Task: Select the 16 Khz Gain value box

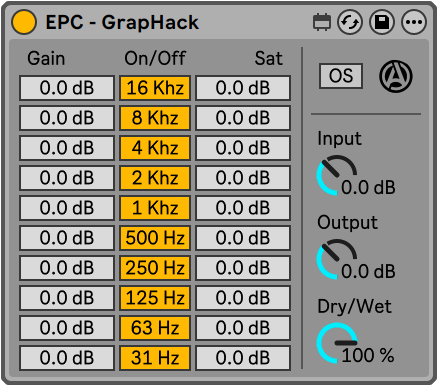Action: point(67,88)
